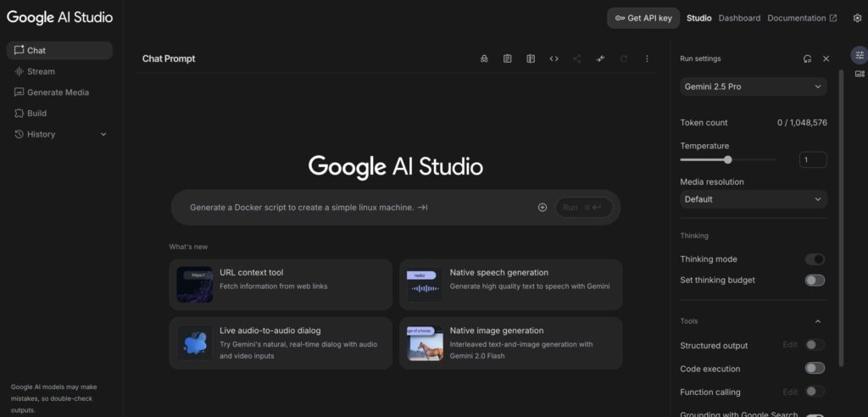
Task: Click the plus icon to add media
Action: [x=542, y=208]
